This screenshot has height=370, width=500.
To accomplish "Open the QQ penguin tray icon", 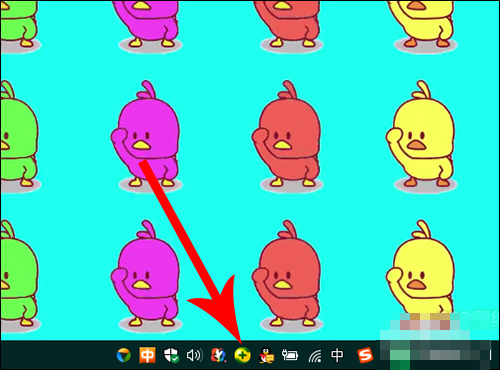I will coord(267,356).
